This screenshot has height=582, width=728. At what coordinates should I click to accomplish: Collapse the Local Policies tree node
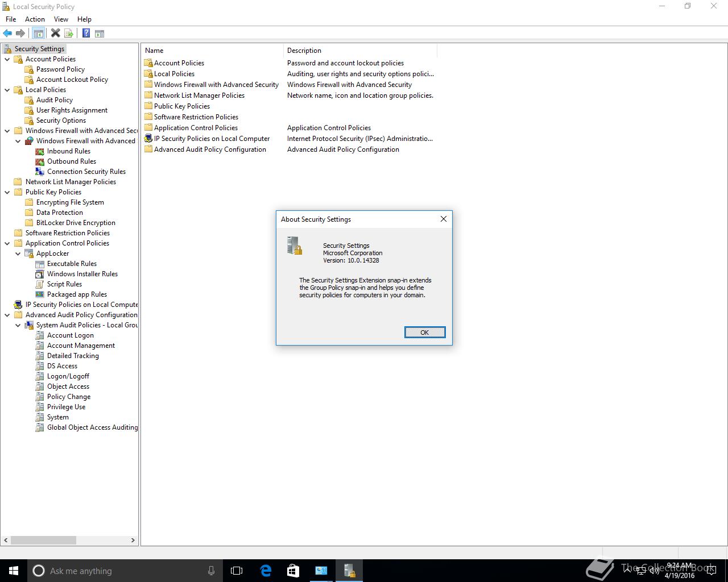point(7,90)
